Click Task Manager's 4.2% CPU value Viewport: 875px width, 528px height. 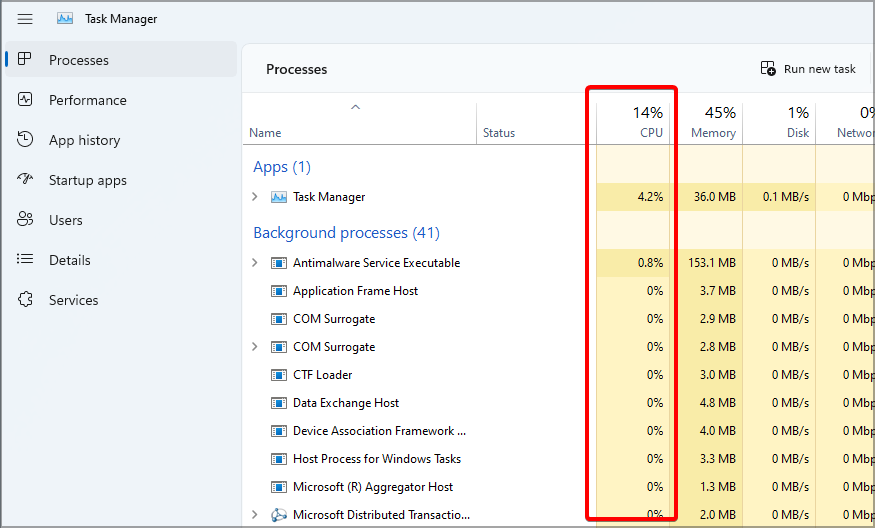click(650, 197)
